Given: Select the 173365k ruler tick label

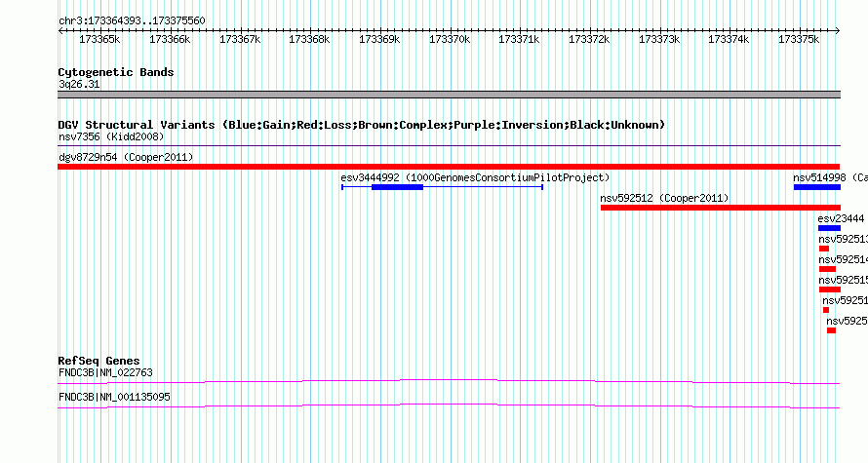Looking at the screenshot, I should point(99,39).
